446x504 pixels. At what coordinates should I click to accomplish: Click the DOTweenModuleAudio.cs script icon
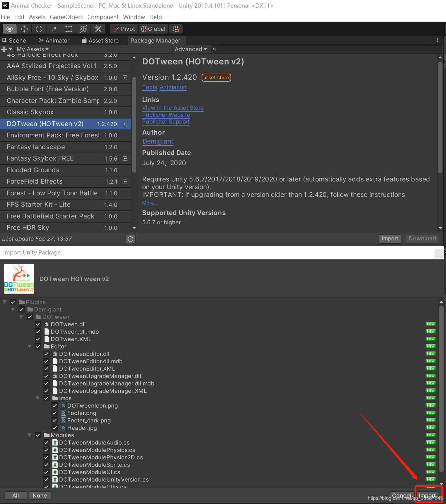[x=55, y=442]
